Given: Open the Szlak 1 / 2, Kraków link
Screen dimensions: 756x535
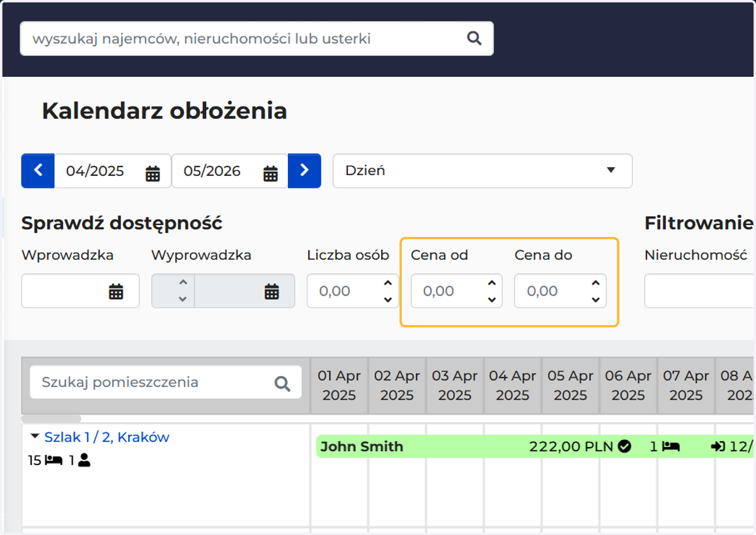Looking at the screenshot, I should [106, 437].
